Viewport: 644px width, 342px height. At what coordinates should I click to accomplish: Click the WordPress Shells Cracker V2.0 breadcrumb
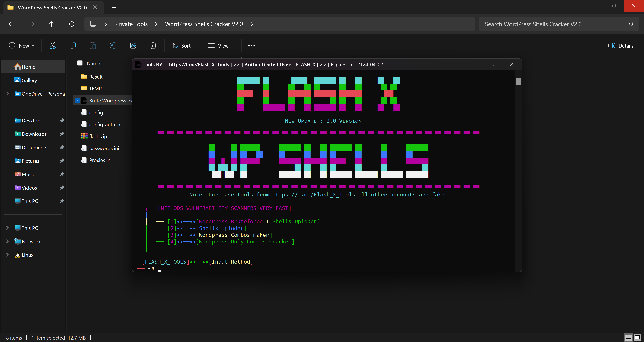204,24
